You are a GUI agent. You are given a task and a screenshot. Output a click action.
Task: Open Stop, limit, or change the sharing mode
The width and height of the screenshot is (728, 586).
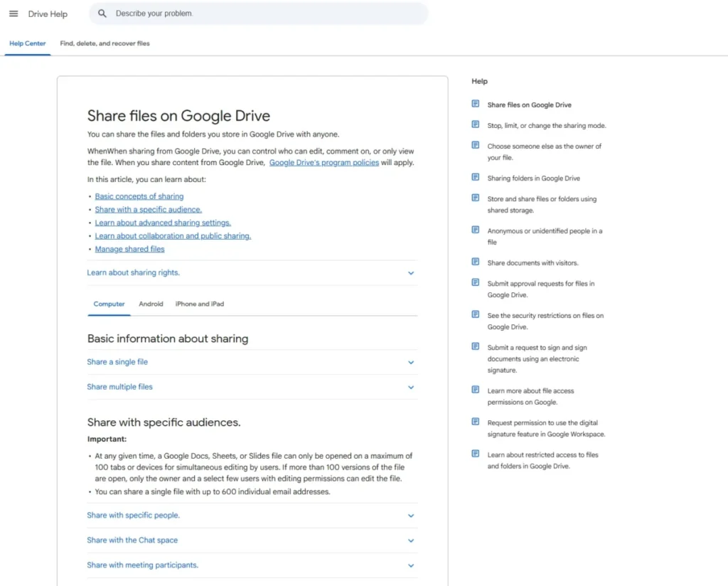pyautogui.click(x=547, y=125)
